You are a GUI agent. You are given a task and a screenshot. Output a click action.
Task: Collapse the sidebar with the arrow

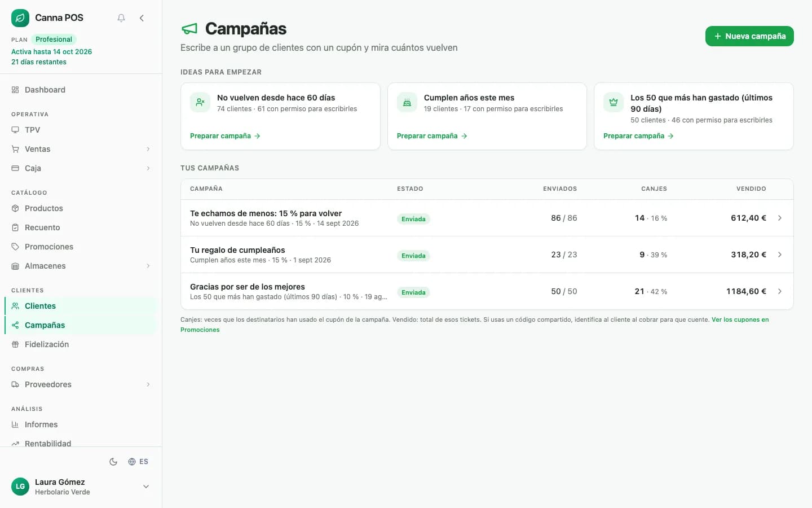pyautogui.click(x=142, y=18)
